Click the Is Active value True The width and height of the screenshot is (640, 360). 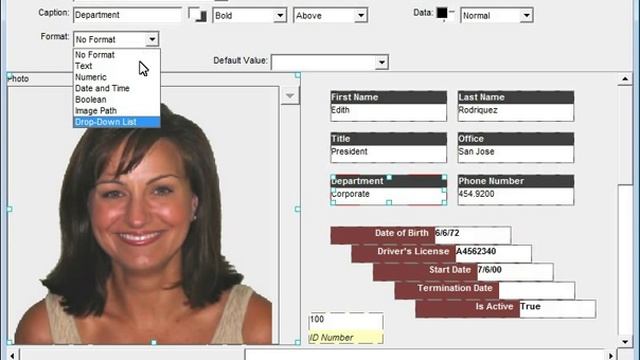pos(558,309)
